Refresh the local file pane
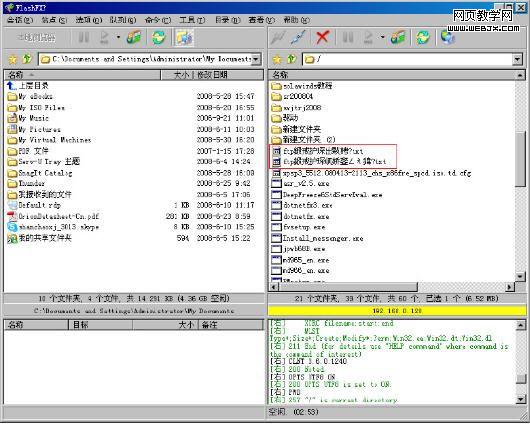This screenshot has width=530, height=424. 159,37
